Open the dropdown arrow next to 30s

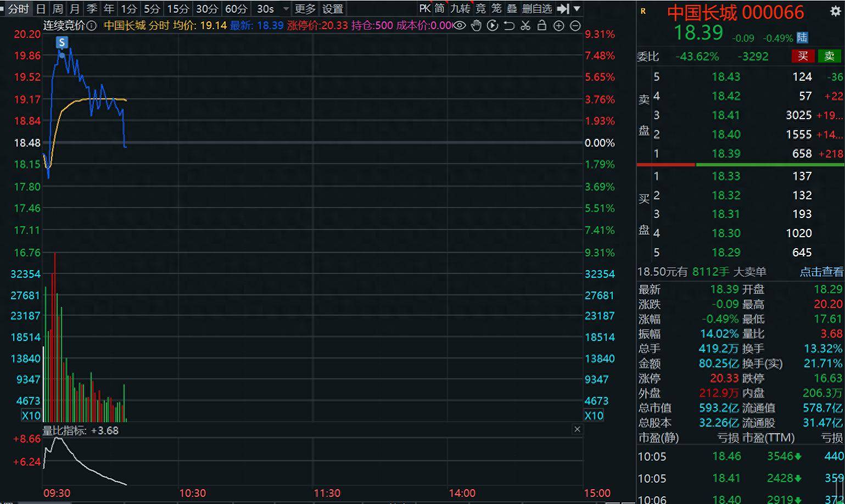click(x=286, y=9)
